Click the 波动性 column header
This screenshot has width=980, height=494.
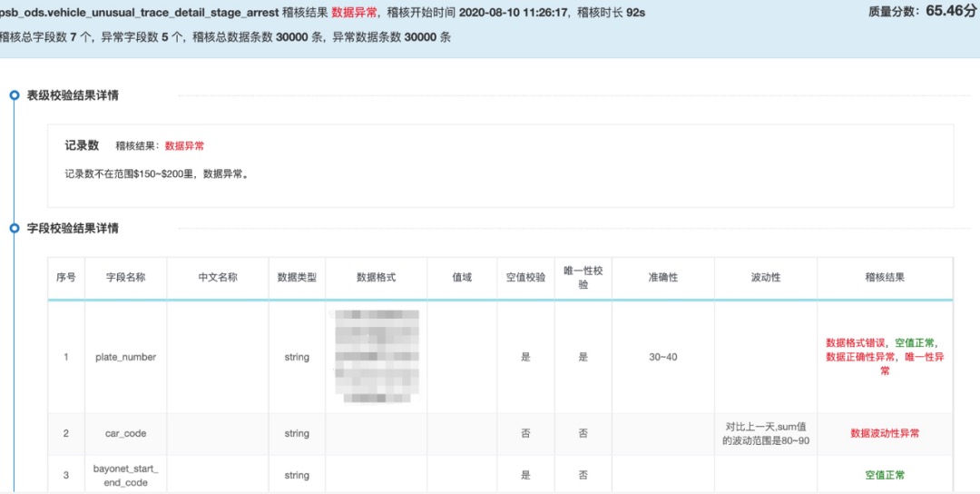click(766, 278)
